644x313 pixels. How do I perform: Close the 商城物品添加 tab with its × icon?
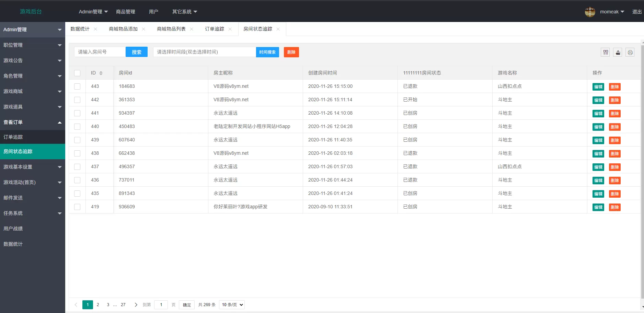[144, 29]
